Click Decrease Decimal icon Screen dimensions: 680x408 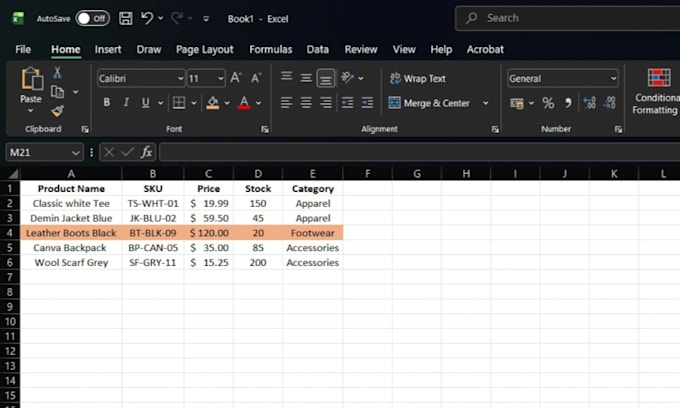click(x=609, y=103)
